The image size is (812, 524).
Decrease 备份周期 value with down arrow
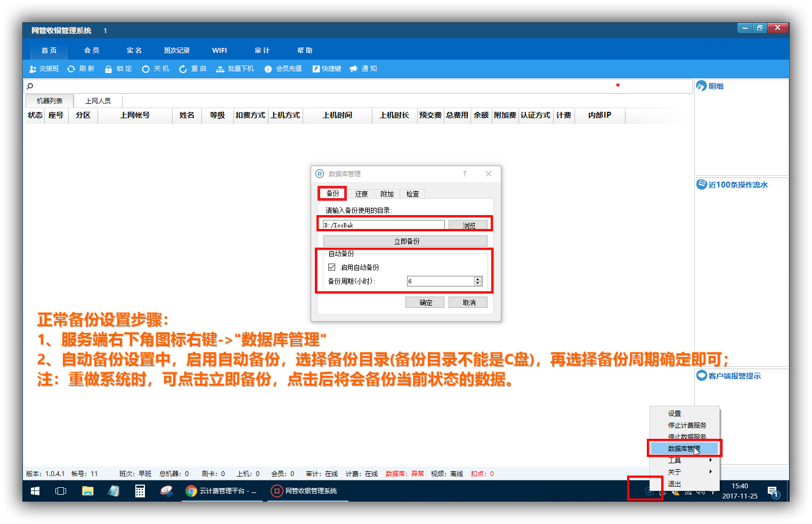click(x=477, y=283)
